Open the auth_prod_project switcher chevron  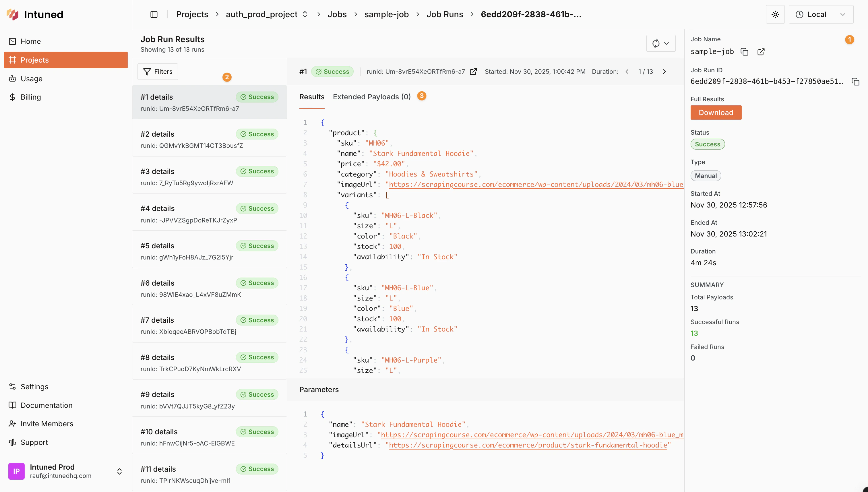(305, 14)
